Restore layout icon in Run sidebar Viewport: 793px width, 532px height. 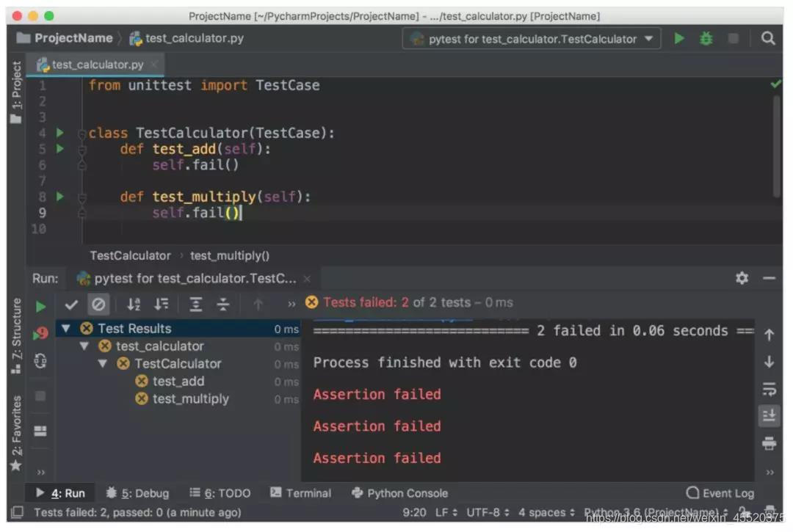[40, 431]
